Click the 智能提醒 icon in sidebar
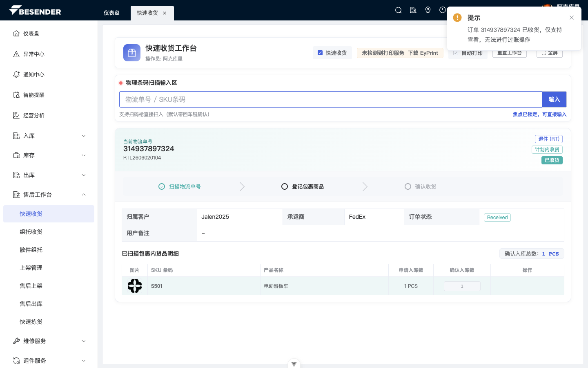Image resolution: width=588 pixels, height=368 pixels. point(16,95)
